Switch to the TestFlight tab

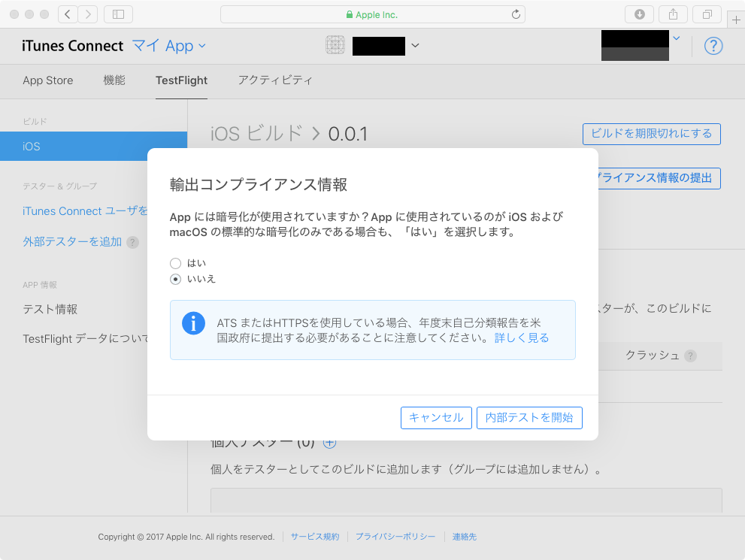pyautogui.click(x=181, y=80)
